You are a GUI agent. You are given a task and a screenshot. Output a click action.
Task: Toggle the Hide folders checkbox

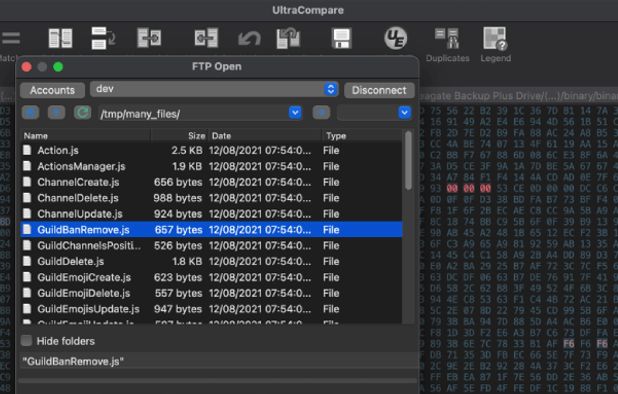[x=26, y=340]
